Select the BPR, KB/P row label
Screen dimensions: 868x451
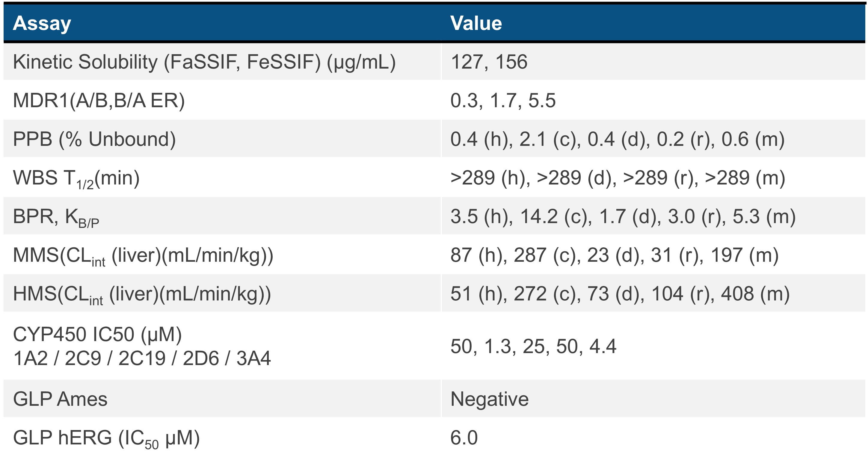point(56,217)
